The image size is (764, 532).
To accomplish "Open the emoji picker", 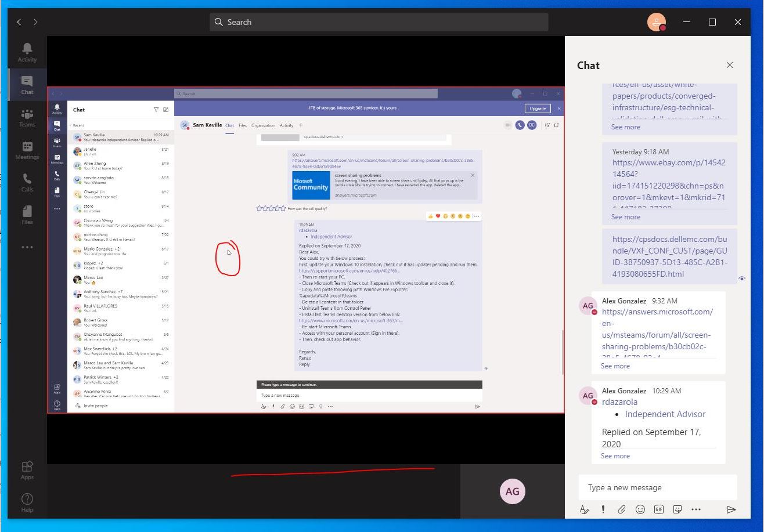I will click(x=640, y=509).
